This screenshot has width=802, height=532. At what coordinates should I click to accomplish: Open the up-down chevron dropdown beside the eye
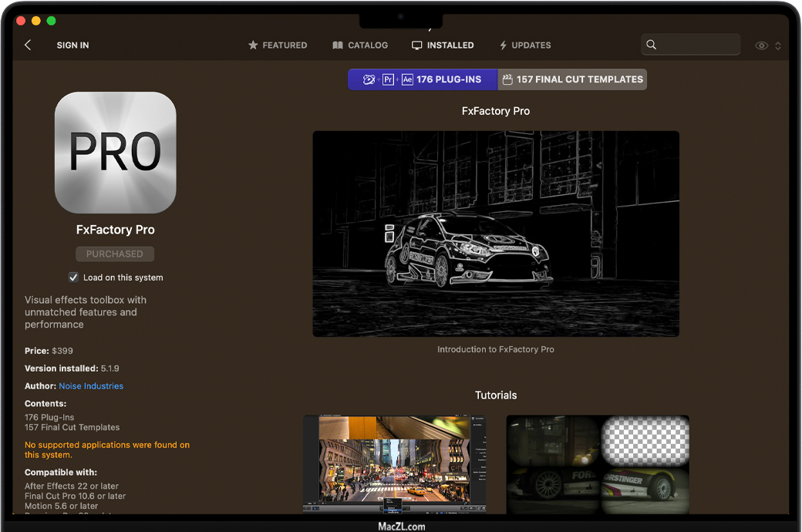778,45
